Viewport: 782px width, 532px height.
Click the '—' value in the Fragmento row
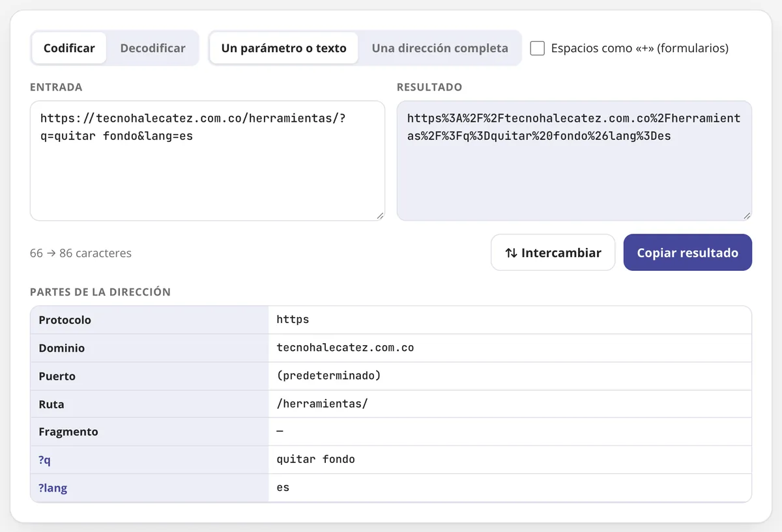pyautogui.click(x=280, y=432)
